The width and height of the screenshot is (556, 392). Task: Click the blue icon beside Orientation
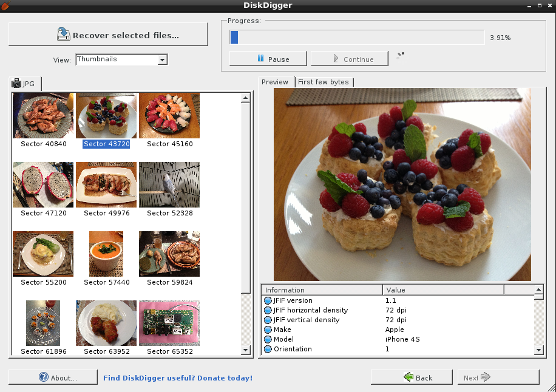(x=268, y=349)
